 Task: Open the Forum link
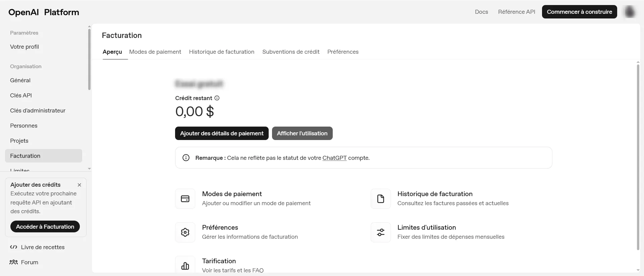(x=30, y=262)
